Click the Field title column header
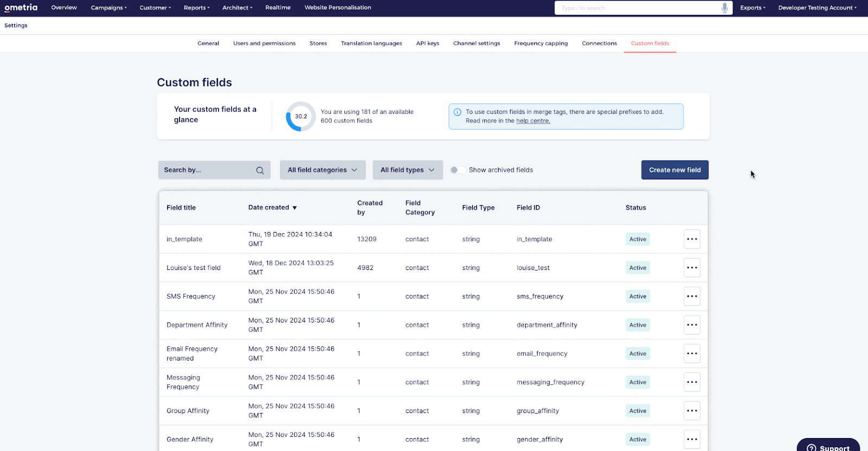The image size is (868, 451). [x=181, y=208]
